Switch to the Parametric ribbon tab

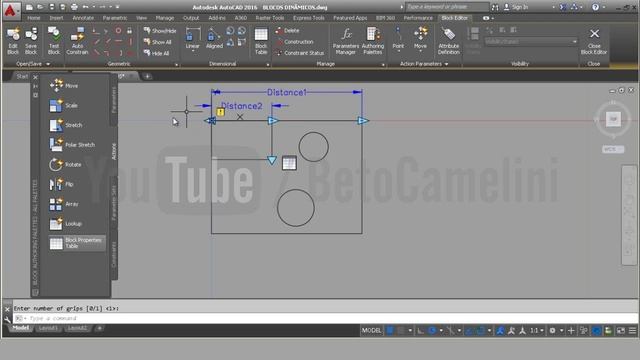(115, 18)
